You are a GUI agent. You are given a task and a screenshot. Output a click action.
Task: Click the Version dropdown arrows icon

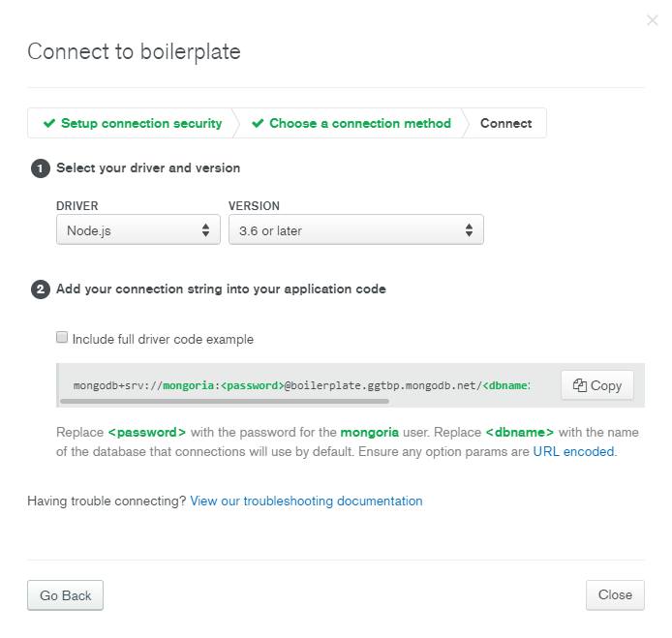coord(469,230)
